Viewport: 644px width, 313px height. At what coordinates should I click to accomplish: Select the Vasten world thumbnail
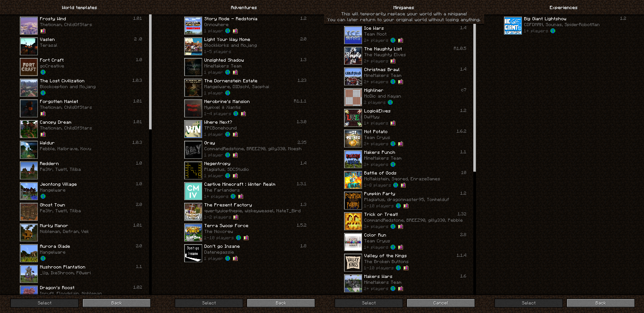tap(29, 46)
